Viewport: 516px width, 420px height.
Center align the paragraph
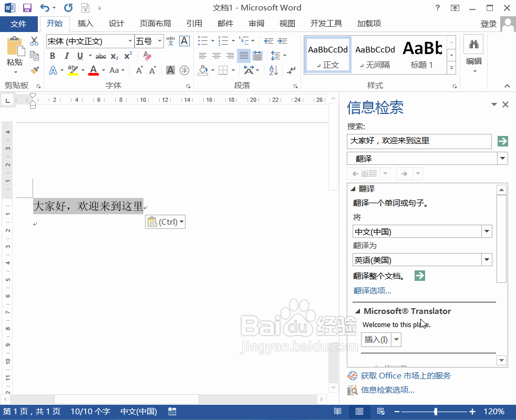[216, 56]
